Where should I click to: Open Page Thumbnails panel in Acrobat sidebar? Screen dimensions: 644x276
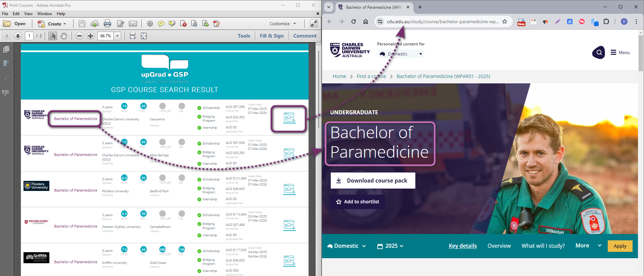pyautogui.click(x=6, y=49)
